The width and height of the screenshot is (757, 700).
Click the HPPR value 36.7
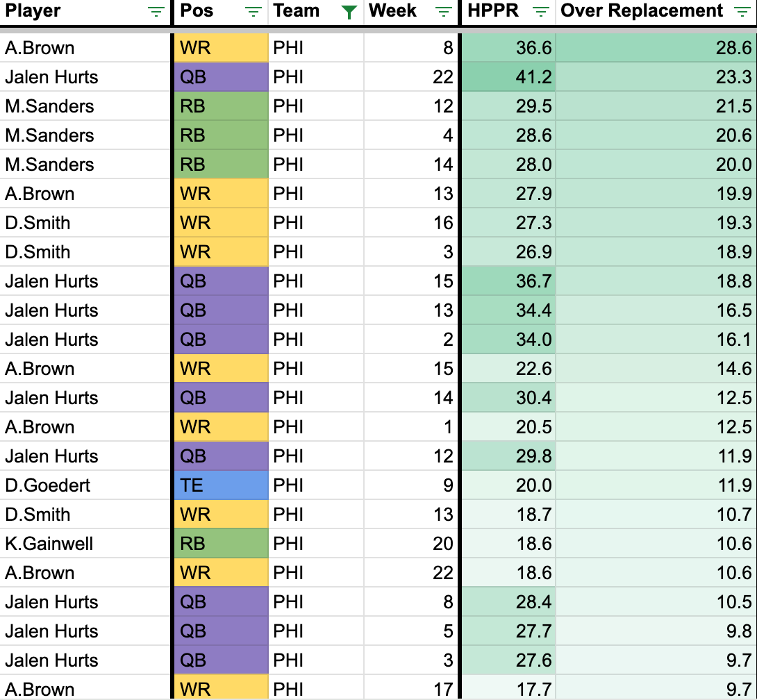click(x=509, y=281)
